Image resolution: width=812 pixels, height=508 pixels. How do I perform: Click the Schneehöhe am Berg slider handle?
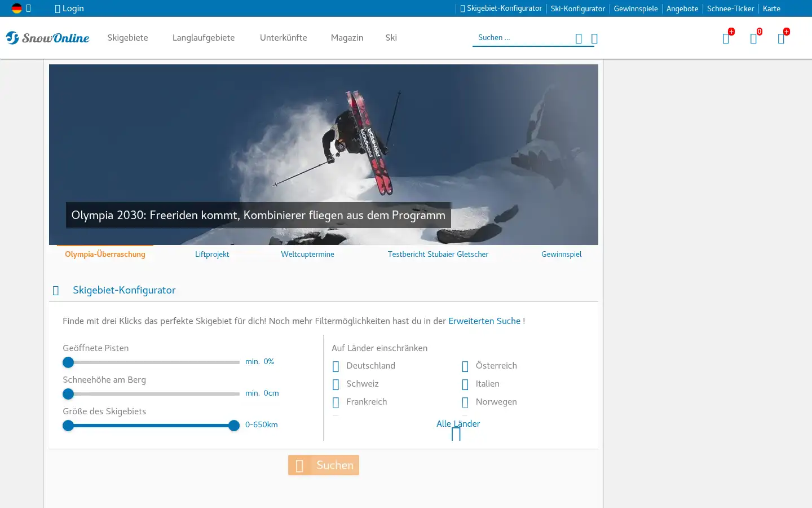click(68, 394)
